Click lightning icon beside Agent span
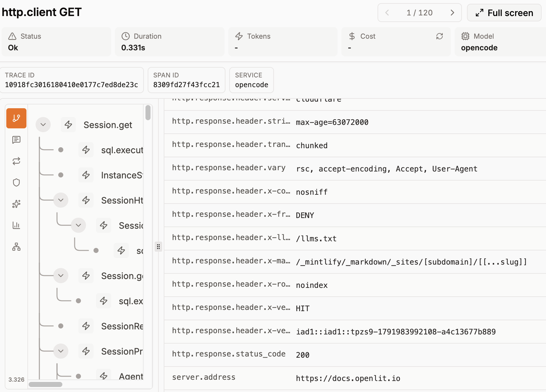This screenshot has width=546, height=392. coord(104,375)
